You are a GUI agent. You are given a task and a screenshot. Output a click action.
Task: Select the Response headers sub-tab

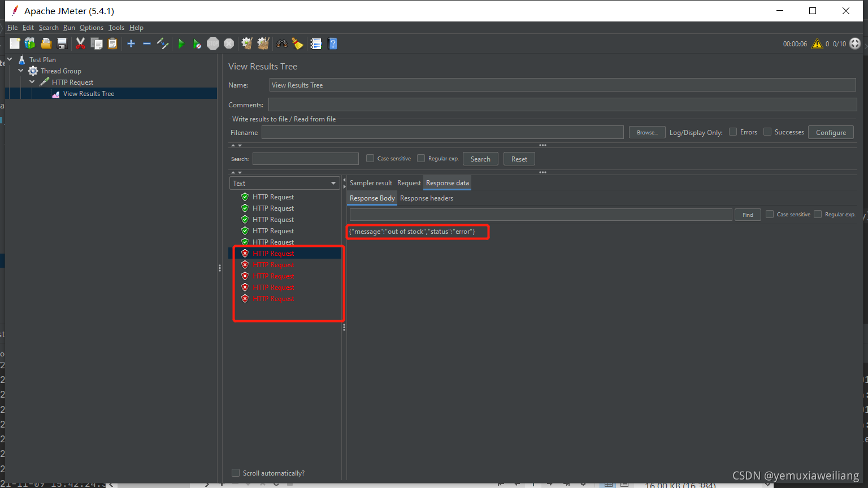[x=427, y=198]
